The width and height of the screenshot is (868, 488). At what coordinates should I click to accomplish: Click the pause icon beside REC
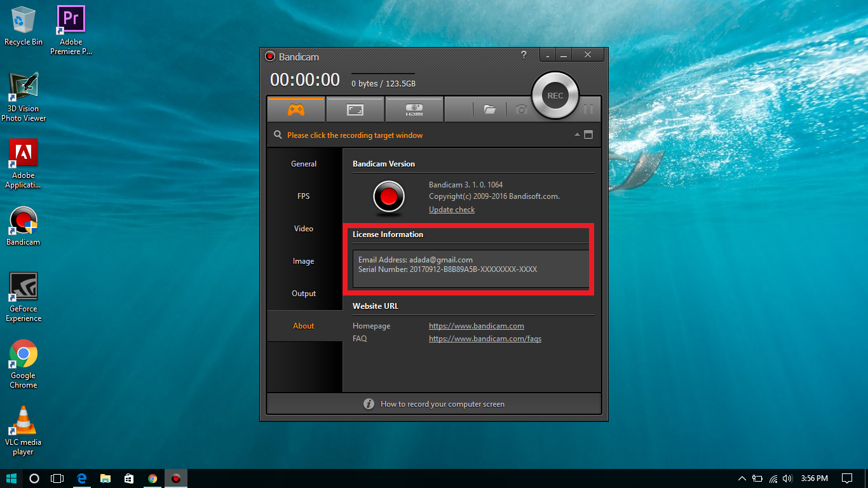click(x=588, y=109)
